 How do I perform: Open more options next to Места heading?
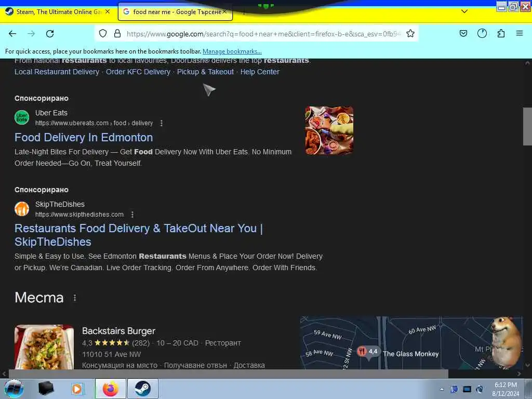click(x=75, y=298)
